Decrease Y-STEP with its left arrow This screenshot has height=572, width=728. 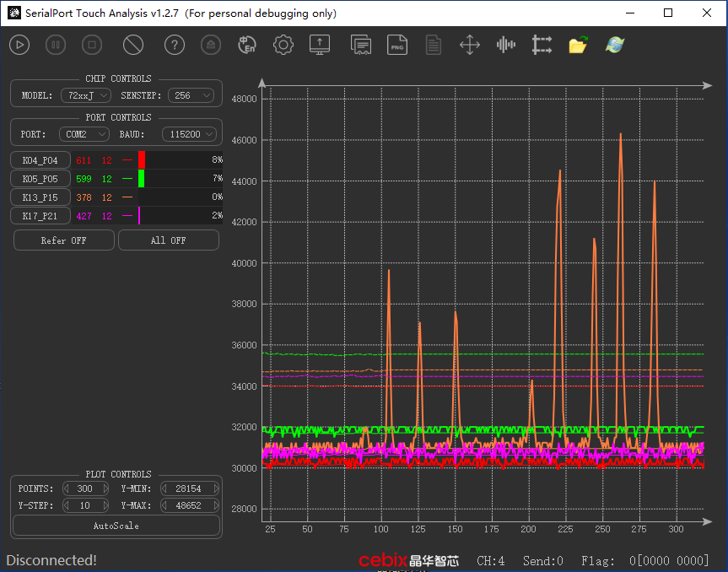pos(67,505)
